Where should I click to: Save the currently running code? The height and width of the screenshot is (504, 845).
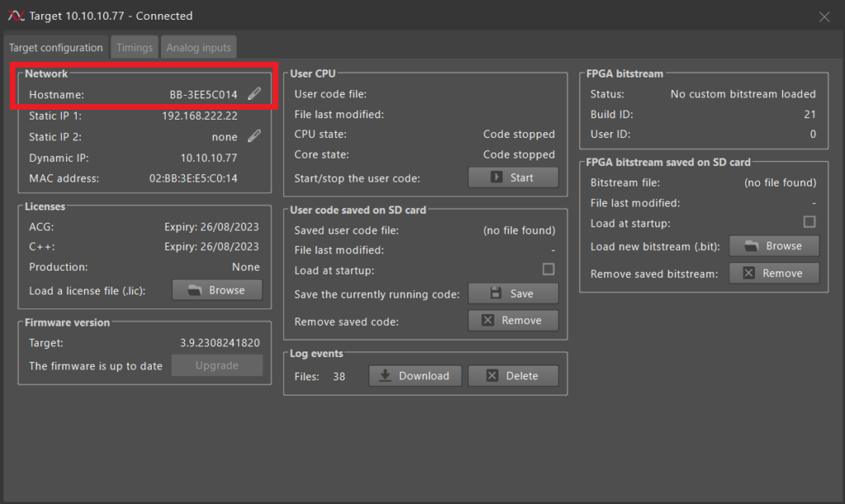click(513, 294)
